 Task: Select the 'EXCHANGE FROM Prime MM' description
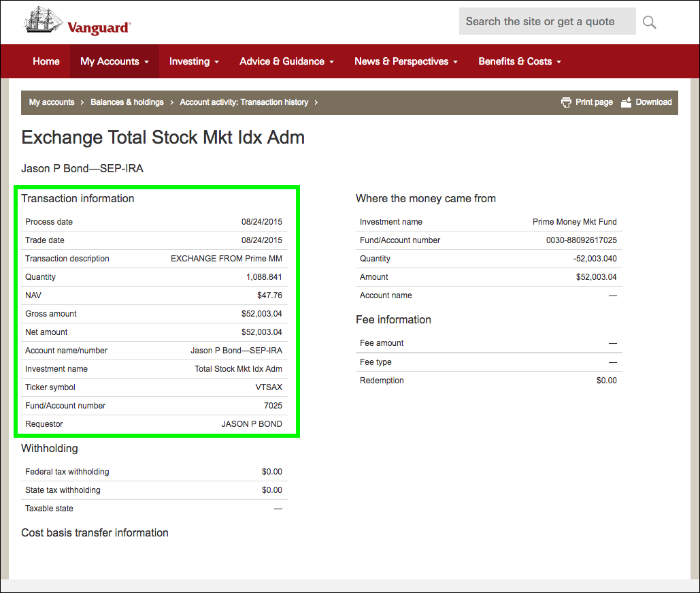point(227,258)
